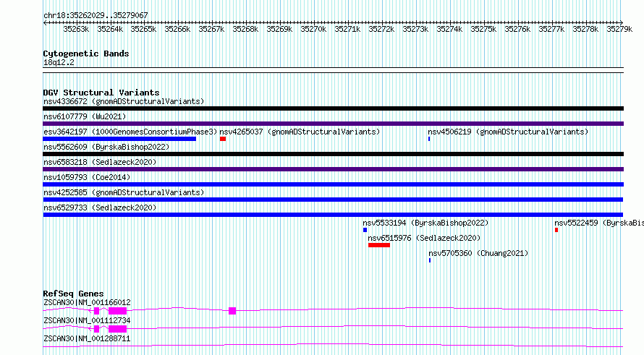Click the small blue nsv4506219 variant marker
Screen dimensions: 644x355
click(429, 139)
